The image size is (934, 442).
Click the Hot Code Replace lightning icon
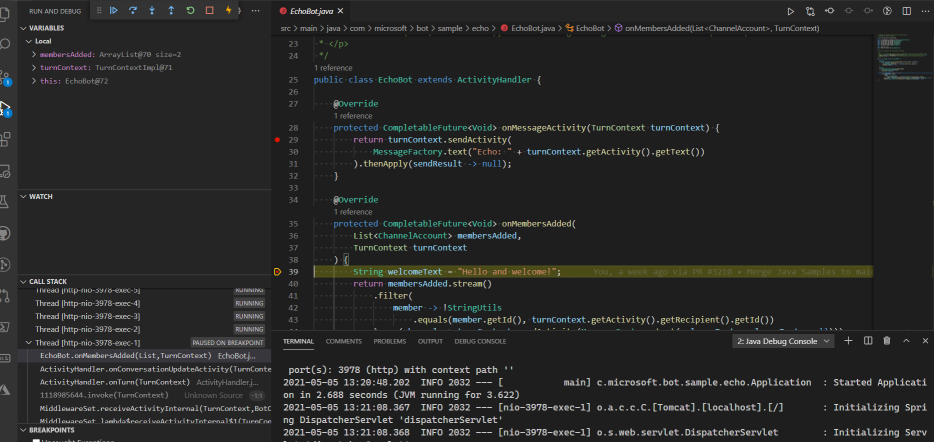[229, 10]
